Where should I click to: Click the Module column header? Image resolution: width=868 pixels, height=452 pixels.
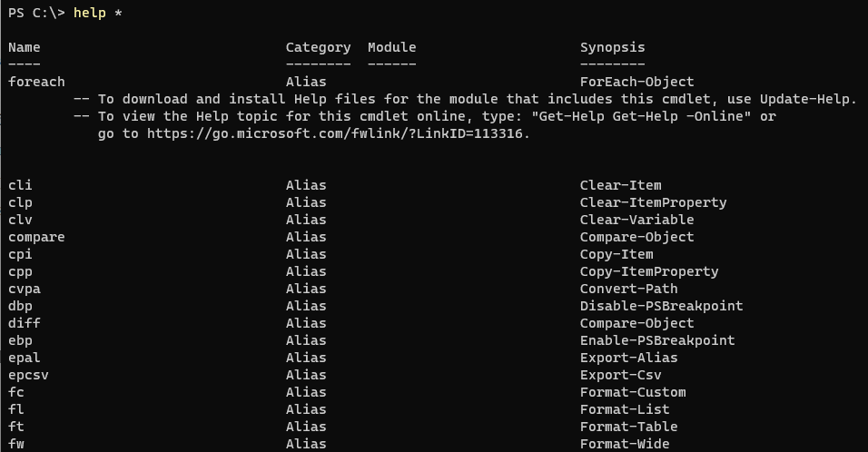(392, 47)
